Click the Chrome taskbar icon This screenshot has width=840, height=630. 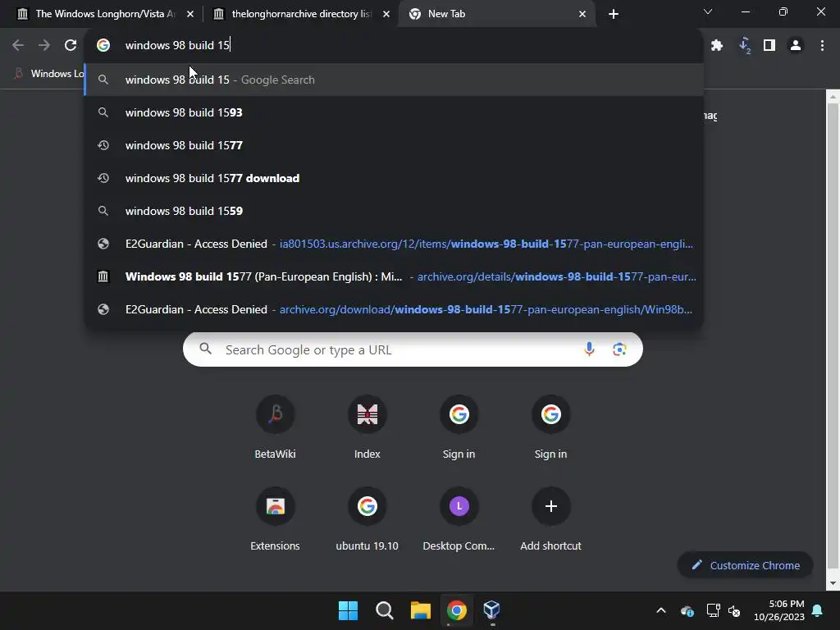(456, 610)
